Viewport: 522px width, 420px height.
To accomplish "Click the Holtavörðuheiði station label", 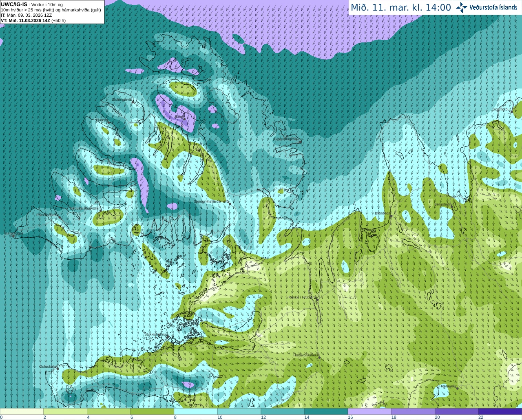I will [306, 355].
